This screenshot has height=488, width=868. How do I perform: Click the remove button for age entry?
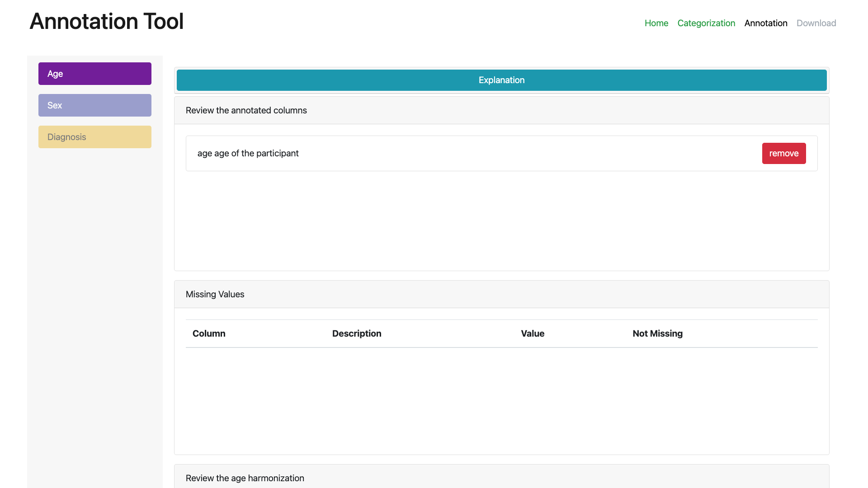[x=783, y=153]
